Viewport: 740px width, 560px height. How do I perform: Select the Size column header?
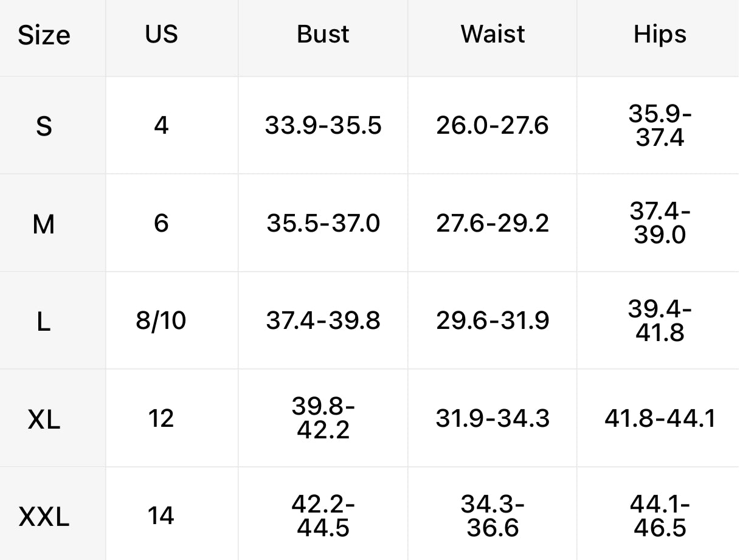point(44,35)
